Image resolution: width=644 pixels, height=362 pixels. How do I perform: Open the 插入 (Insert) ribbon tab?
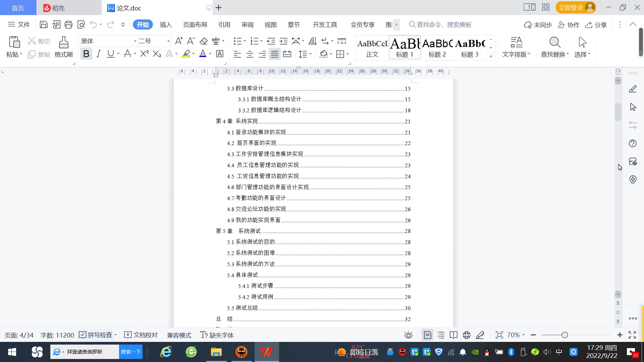165,25
